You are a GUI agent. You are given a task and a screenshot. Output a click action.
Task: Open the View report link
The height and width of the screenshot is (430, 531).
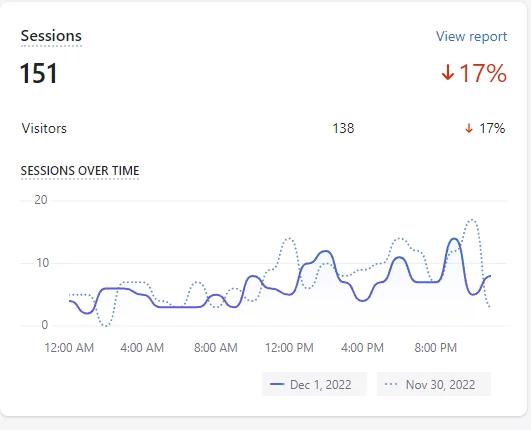471,36
